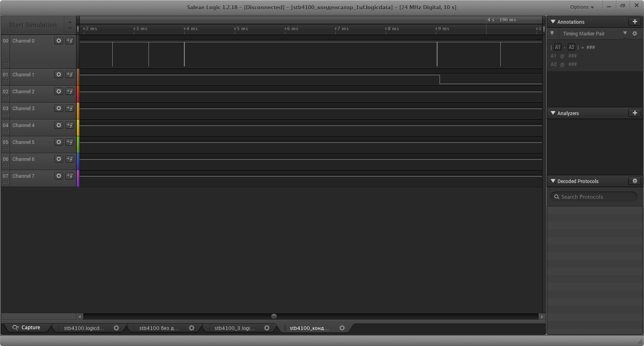Screen dimensions: 644x346
Task: Open Channel 3 settings gear
Action: coord(59,108)
